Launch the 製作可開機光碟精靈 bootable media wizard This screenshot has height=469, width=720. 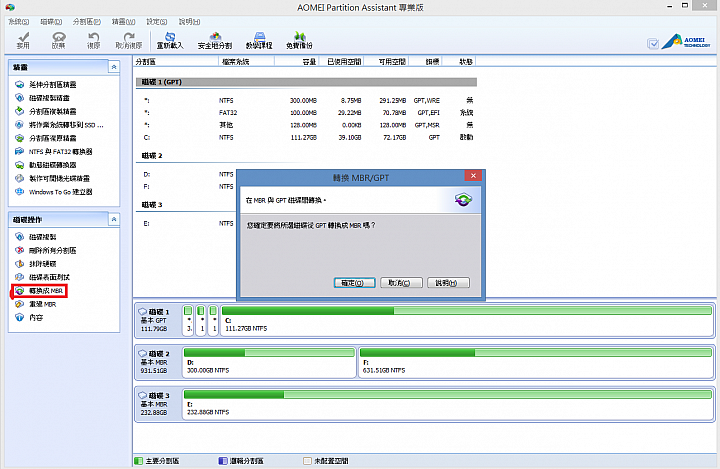52,178
